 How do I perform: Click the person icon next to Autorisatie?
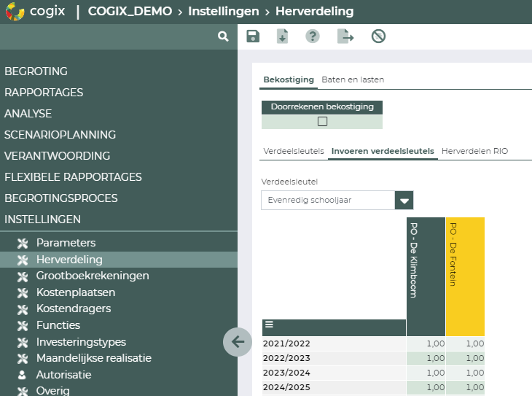click(22, 375)
